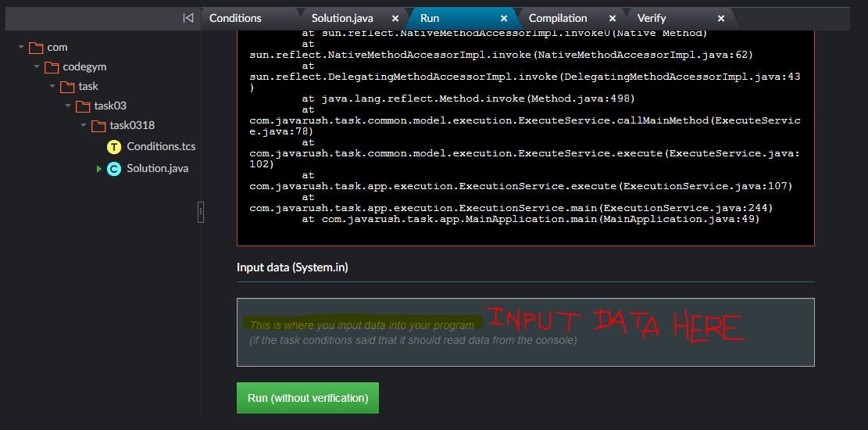Click the Input data text field
Image resolution: width=868 pixels, height=430 pixels.
pyautogui.click(x=525, y=332)
